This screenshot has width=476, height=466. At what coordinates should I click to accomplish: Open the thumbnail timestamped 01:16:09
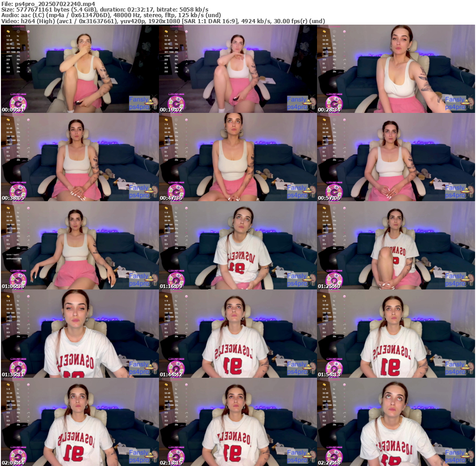238,245
